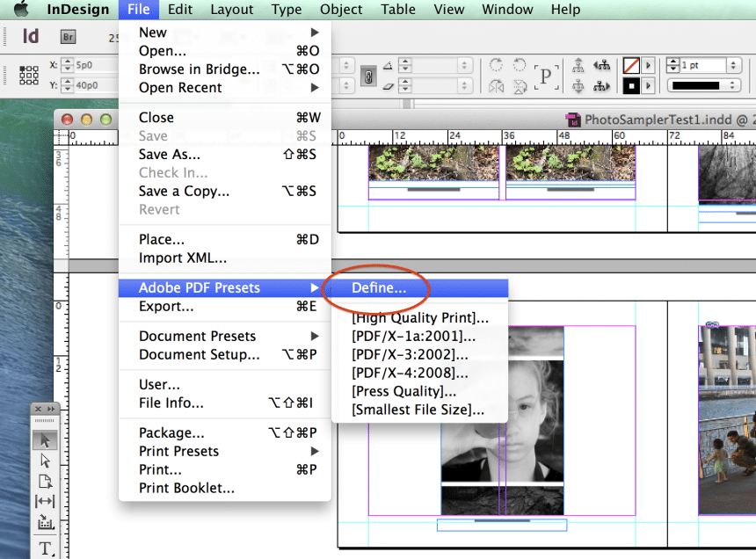756x559 pixels.
Task: Choose Place... in File menu
Action: click(x=225, y=239)
